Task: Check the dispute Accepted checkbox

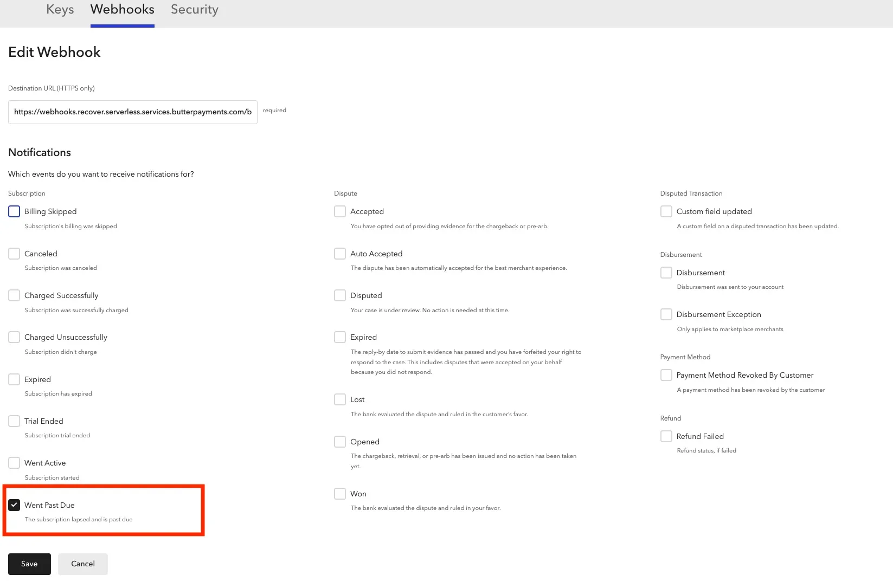Action: (x=340, y=211)
